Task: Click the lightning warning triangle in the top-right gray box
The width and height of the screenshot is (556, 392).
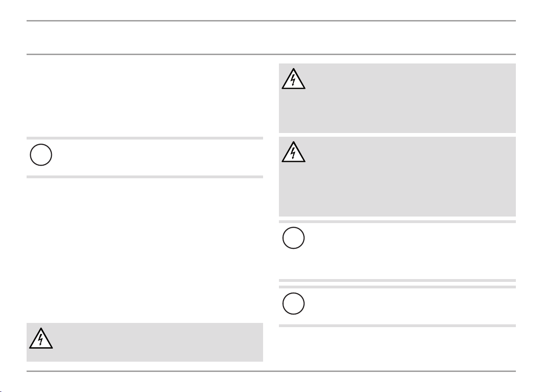Action: 293,79
